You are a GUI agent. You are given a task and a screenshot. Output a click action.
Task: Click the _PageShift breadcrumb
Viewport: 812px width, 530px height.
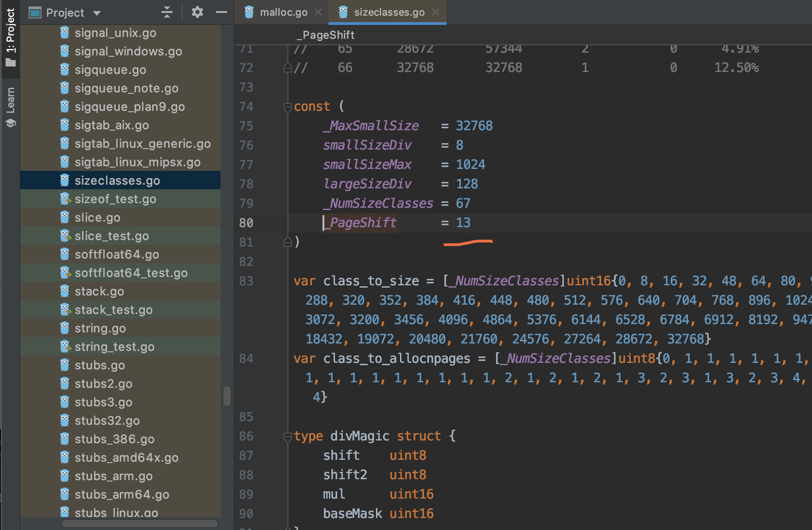[x=326, y=35]
